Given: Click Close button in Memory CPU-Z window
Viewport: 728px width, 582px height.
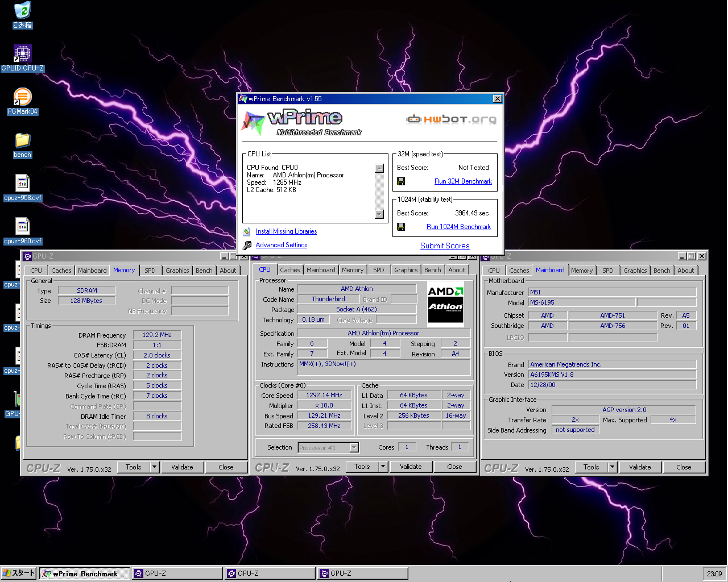Looking at the screenshot, I should [x=226, y=467].
